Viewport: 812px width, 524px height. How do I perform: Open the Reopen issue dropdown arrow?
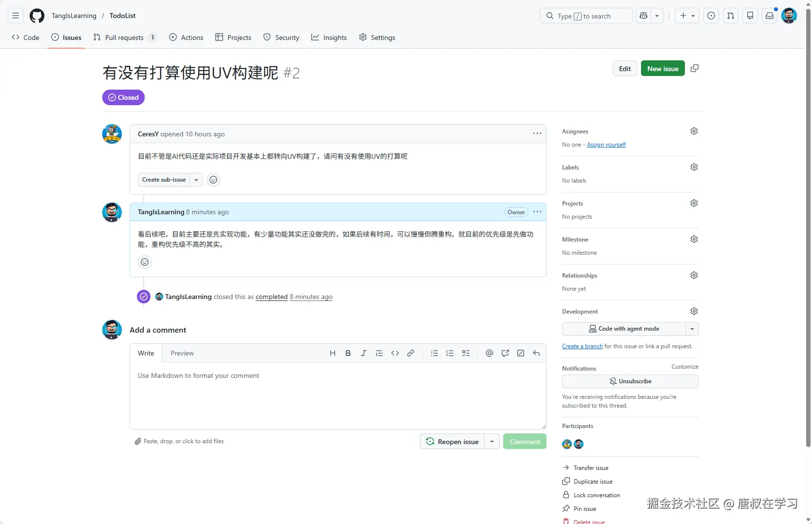pyautogui.click(x=492, y=441)
